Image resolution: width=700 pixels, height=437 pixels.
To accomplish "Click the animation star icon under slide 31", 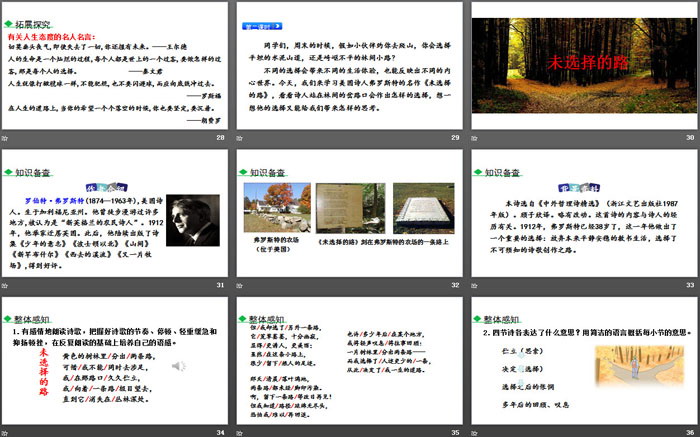I will (4, 285).
